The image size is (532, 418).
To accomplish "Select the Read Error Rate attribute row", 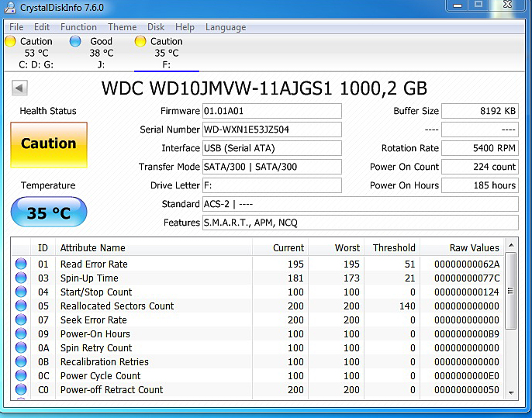I will (x=257, y=264).
